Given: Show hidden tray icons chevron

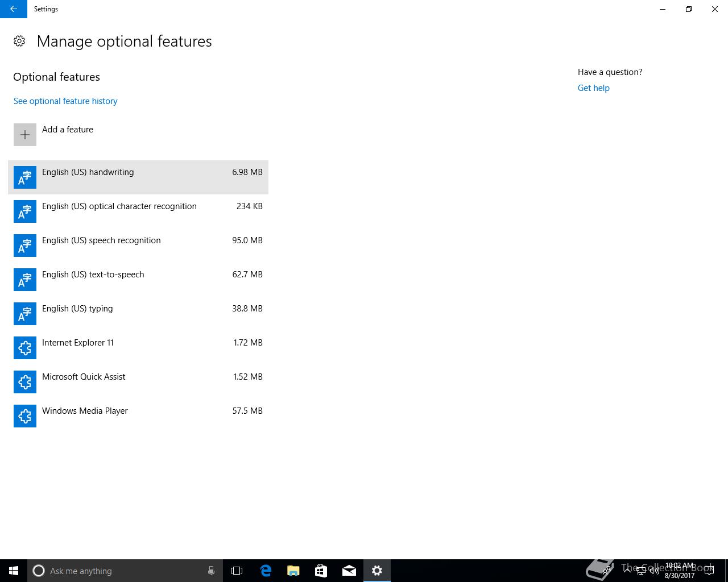Looking at the screenshot, I should (x=627, y=571).
